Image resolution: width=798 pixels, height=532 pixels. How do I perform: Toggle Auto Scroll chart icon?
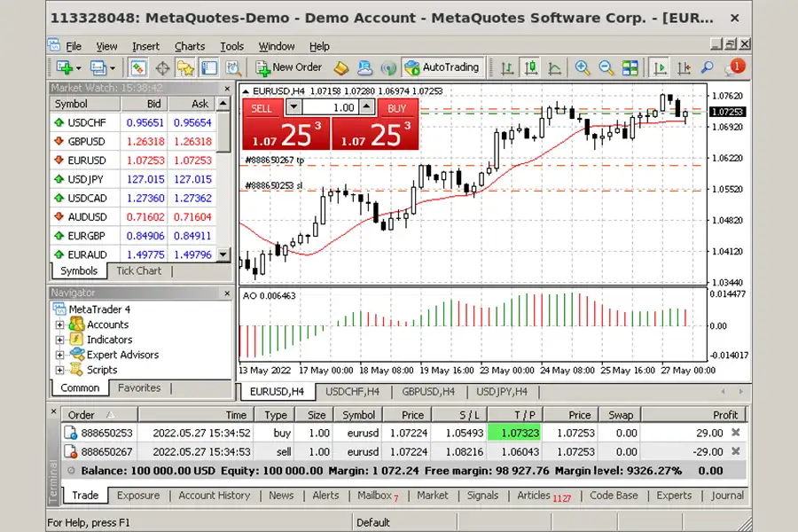click(660, 67)
